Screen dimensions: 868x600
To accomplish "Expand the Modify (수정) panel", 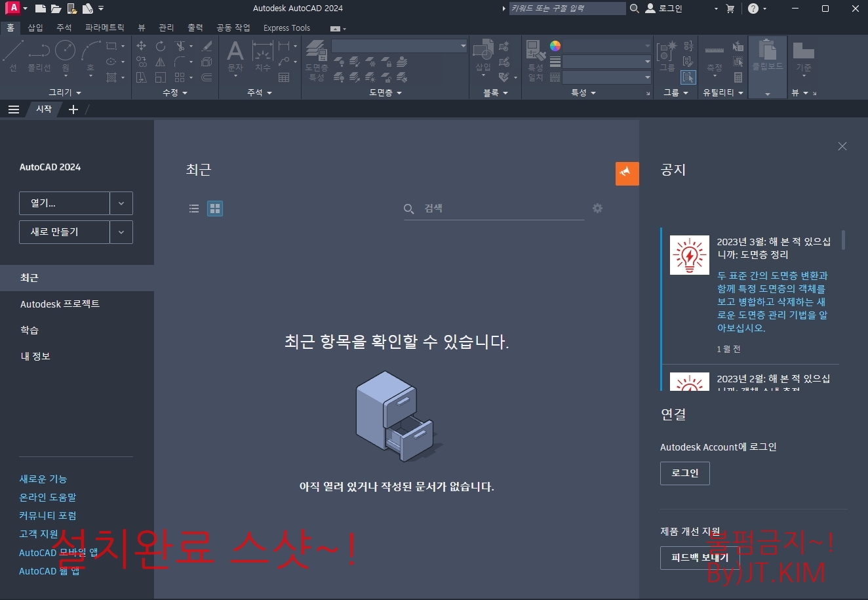I will click(175, 92).
